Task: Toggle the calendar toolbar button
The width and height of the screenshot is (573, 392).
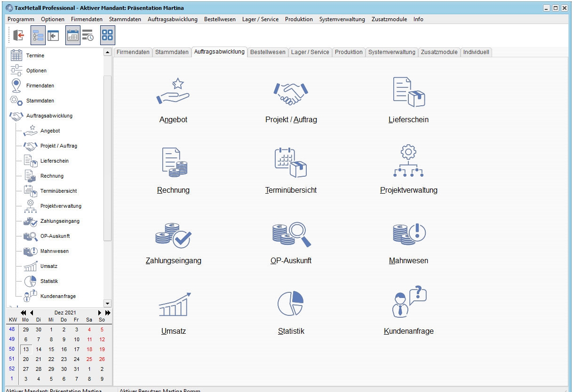Action: [x=73, y=35]
